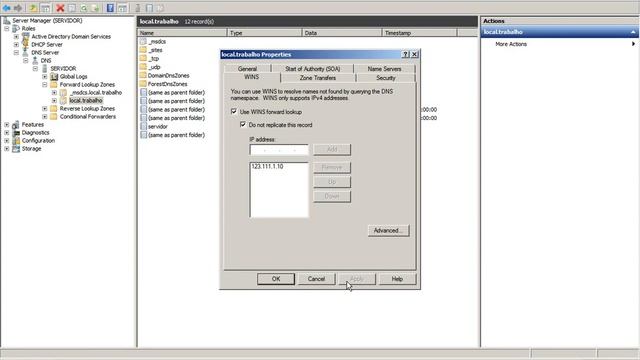Open More Actions submenu arrow
The image size is (640, 360).
tap(633, 44)
